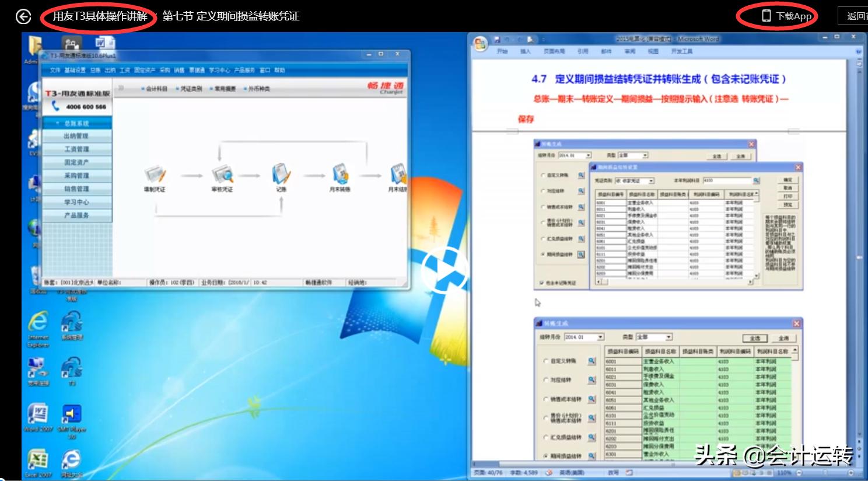Enable the 包含未记账凭证 checkbox

[541, 282]
